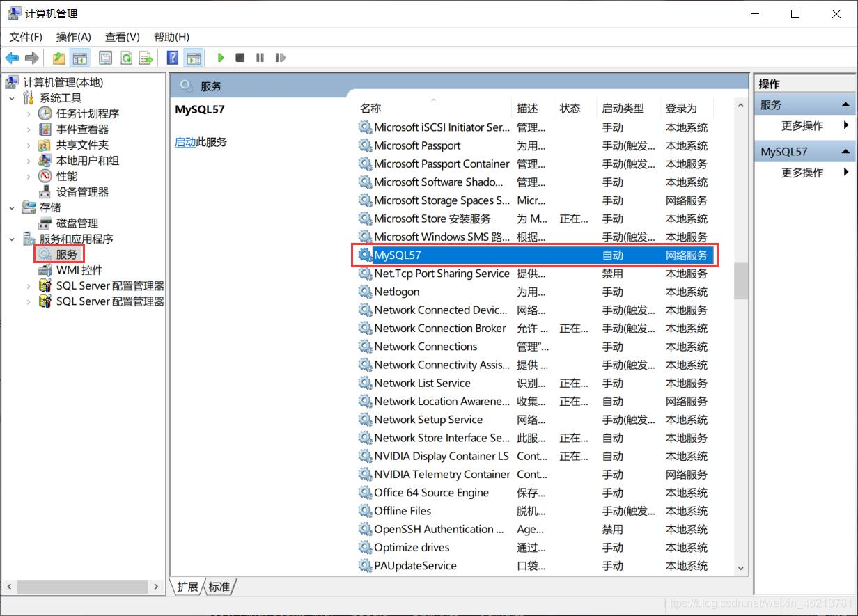The image size is (858, 616).
Task: Click the 启动 link to start MySQL57
Action: [185, 142]
